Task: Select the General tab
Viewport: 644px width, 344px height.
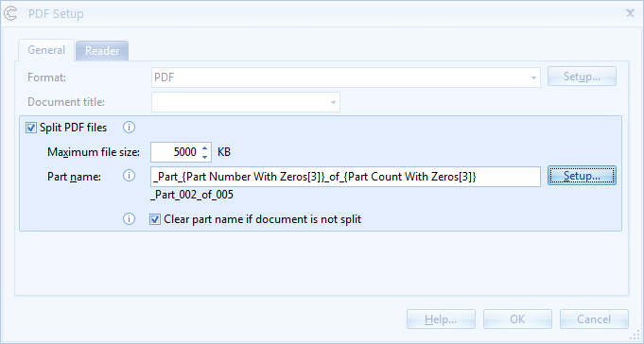Action: click(46, 50)
